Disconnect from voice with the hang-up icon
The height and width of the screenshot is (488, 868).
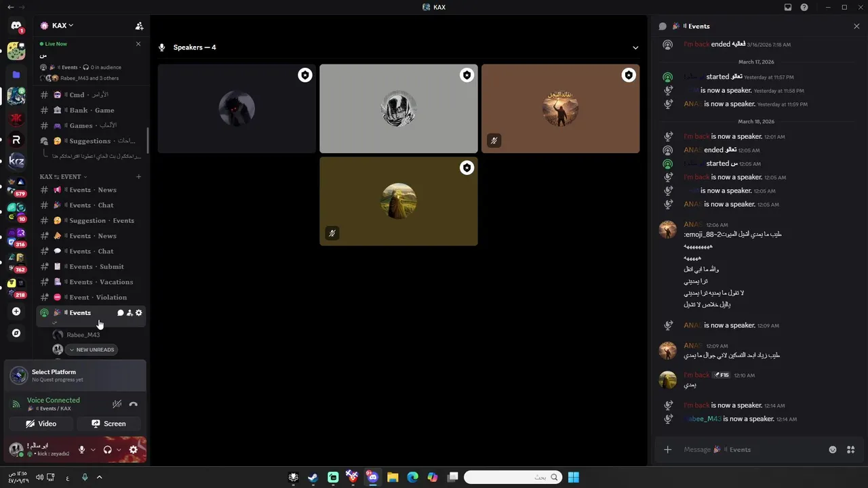133,404
